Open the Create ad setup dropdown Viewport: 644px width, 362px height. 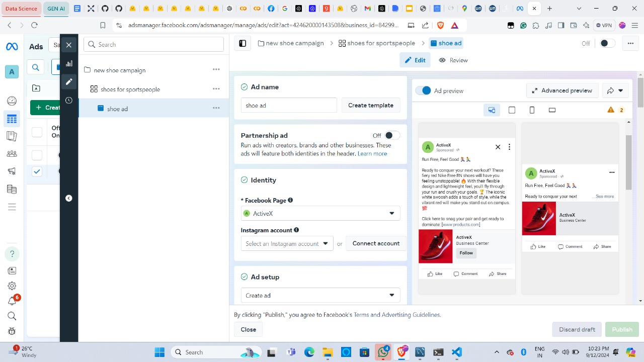320,295
